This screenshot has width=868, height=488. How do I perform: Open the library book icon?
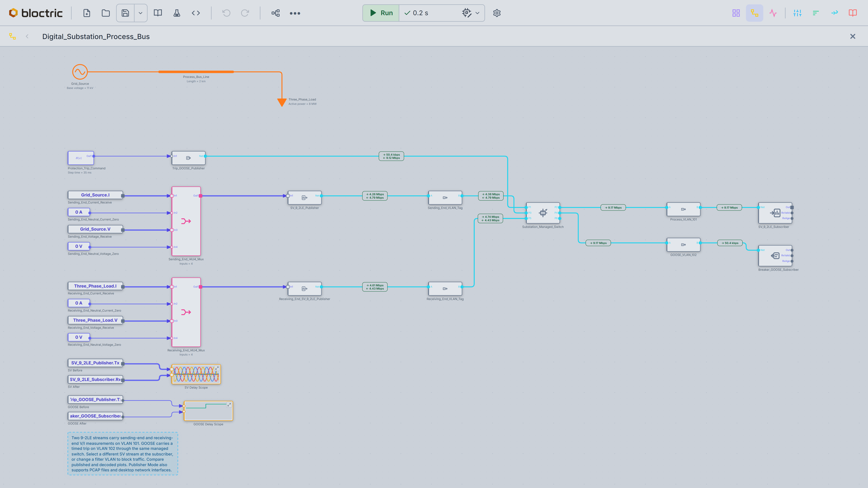coord(158,13)
